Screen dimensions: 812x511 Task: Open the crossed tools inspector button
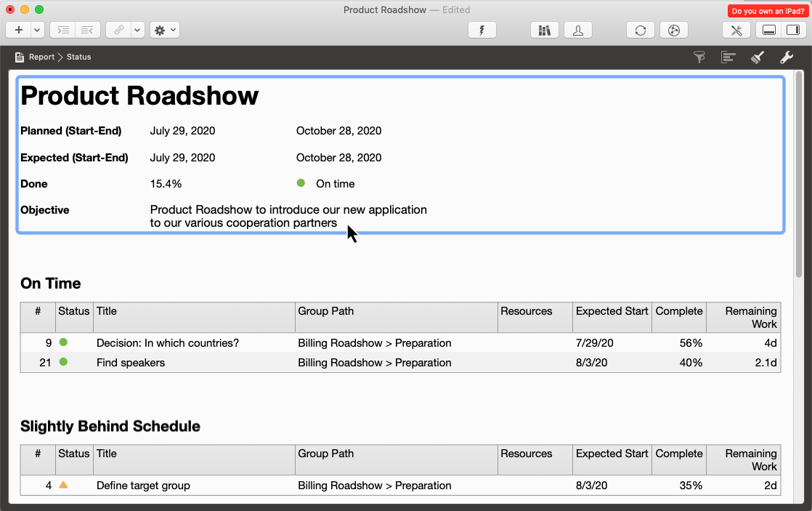[736, 30]
